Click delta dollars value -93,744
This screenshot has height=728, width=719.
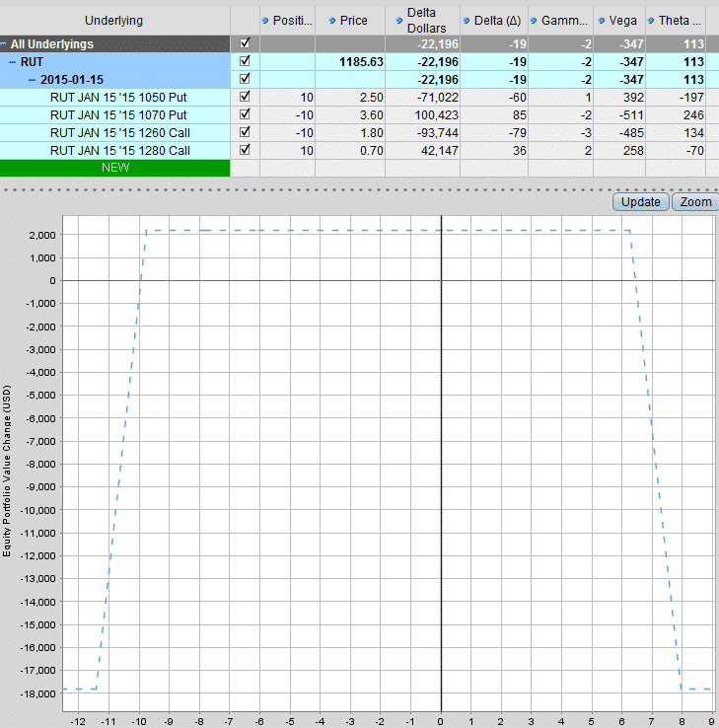(437, 133)
